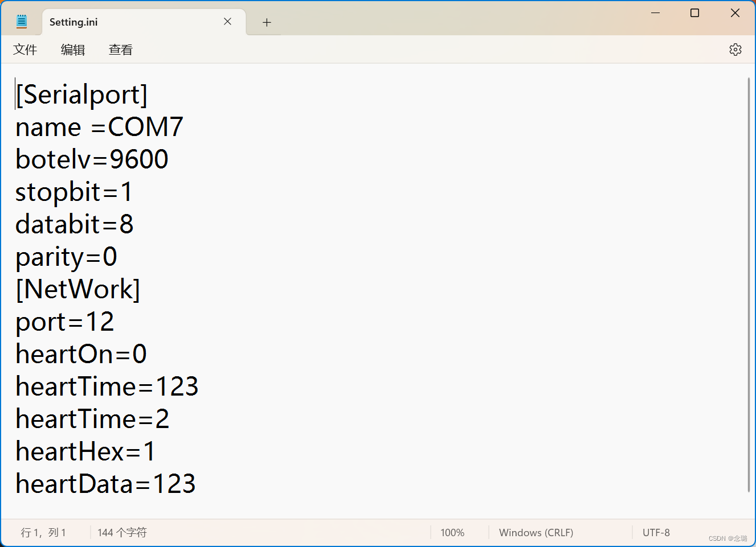Click the line and column position indicator
This screenshot has height=547, width=756.
(x=43, y=533)
